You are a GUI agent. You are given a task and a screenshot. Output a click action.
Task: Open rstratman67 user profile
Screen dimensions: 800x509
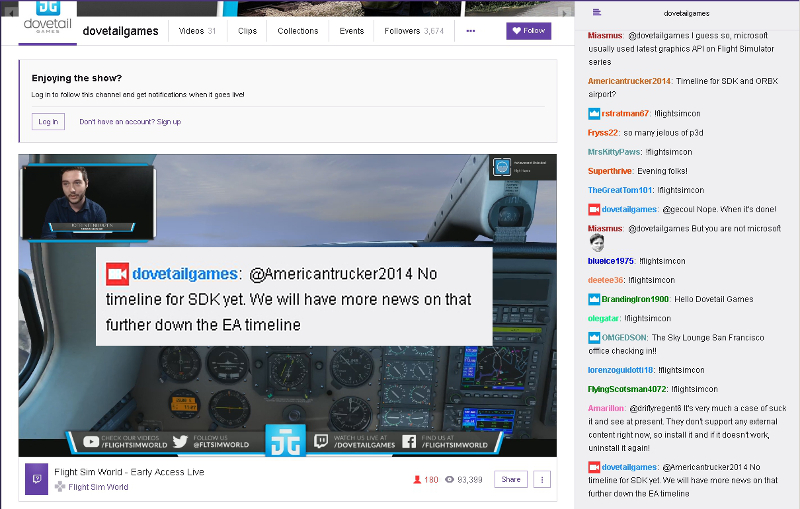pyautogui.click(x=625, y=114)
